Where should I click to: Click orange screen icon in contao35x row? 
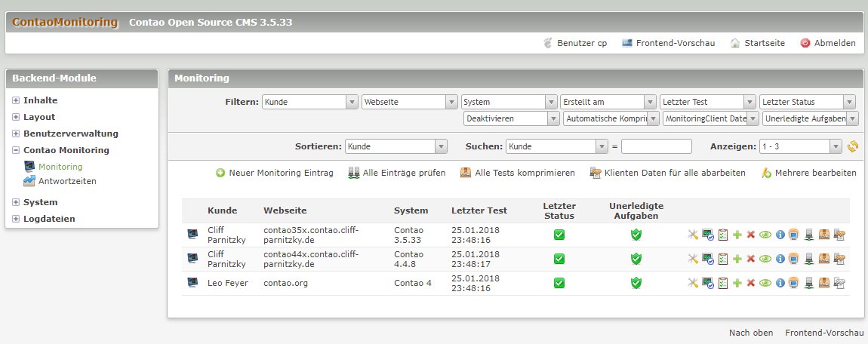point(794,235)
